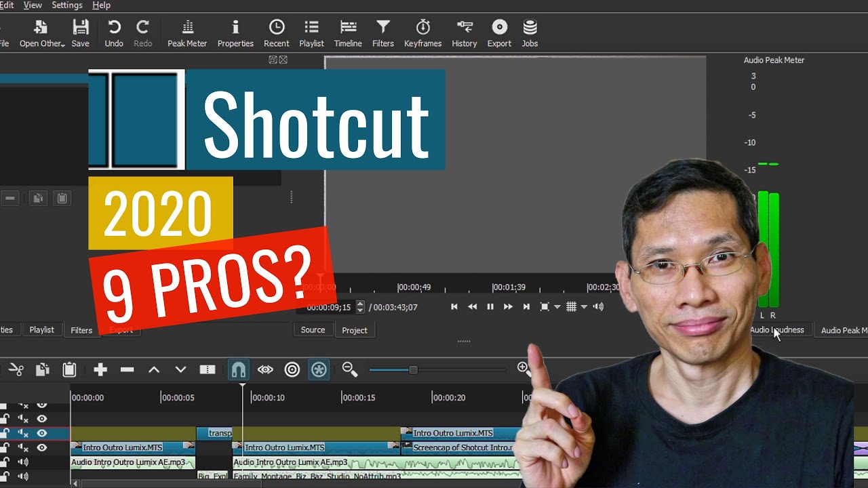Click the timeline zoom slider handle
Image resolution: width=868 pixels, height=488 pixels.
413,369
